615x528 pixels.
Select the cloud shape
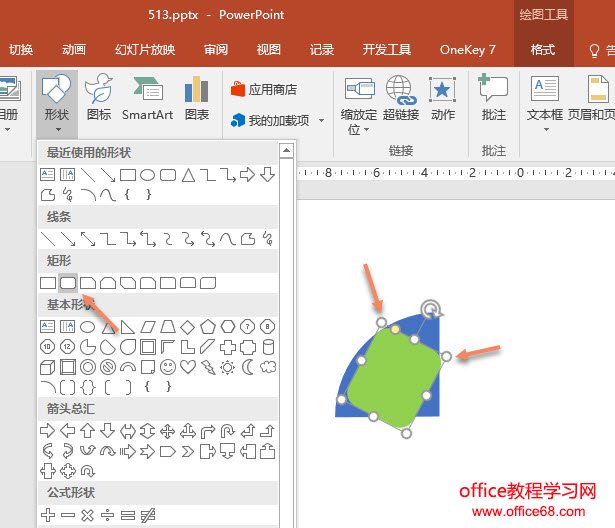click(x=267, y=367)
